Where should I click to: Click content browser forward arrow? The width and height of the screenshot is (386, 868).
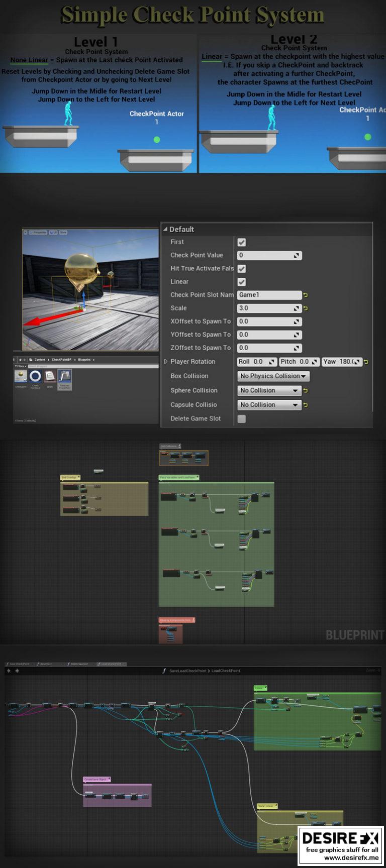point(24,360)
